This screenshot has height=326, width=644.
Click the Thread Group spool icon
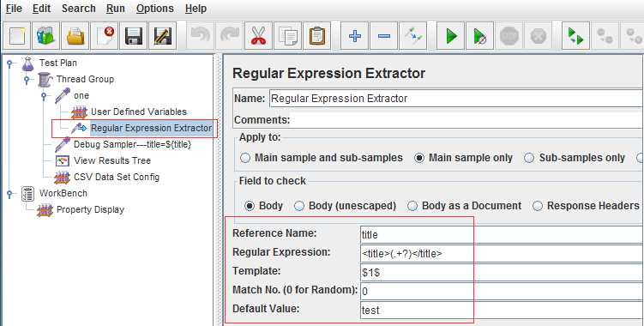point(45,79)
